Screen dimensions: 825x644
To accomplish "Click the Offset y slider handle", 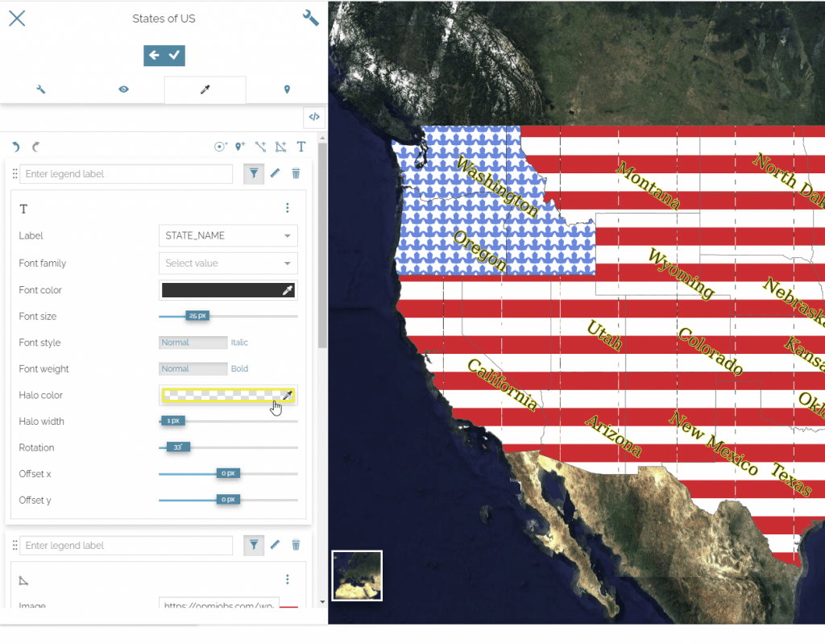I will coord(228,499).
